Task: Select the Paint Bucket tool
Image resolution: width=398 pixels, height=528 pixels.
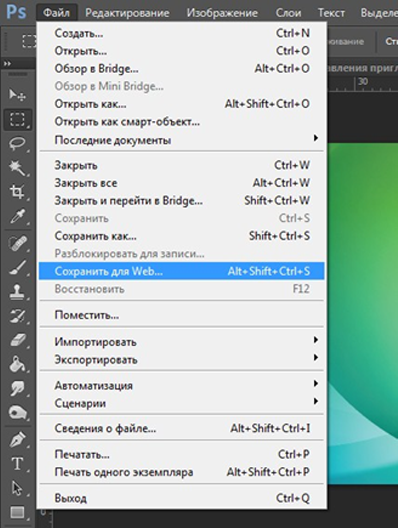Action: [x=17, y=364]
